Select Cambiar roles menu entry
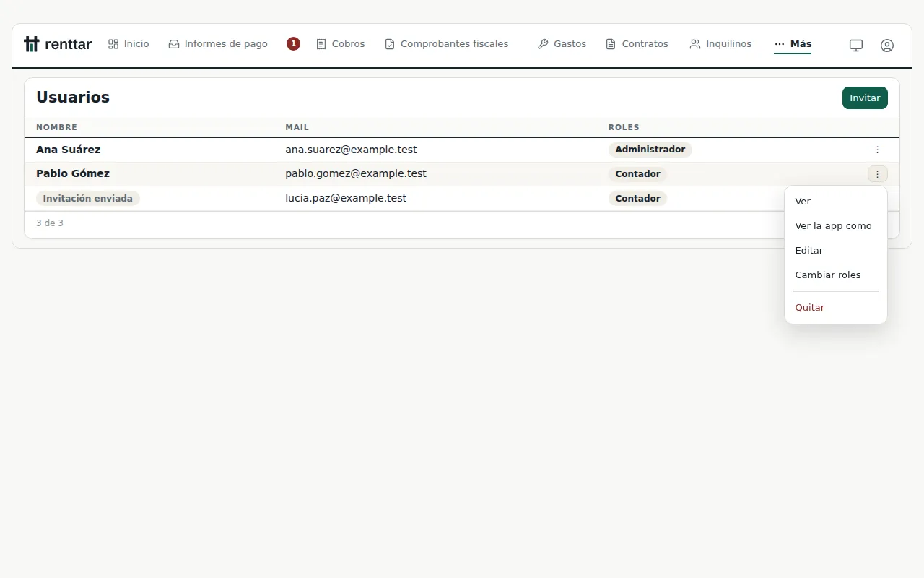 836,275
